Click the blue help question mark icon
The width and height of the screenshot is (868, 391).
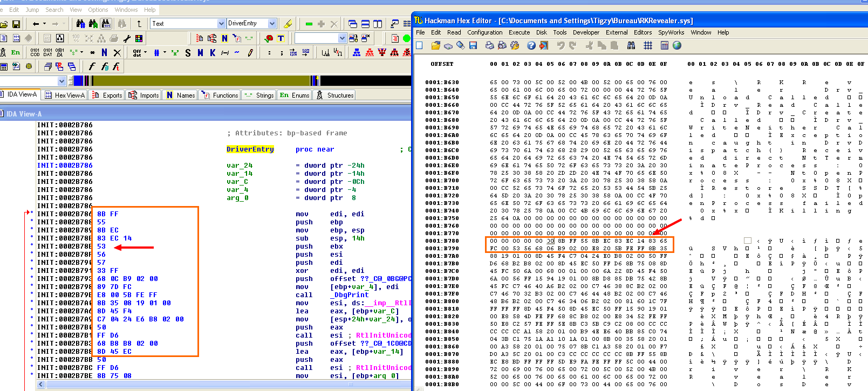531,46
